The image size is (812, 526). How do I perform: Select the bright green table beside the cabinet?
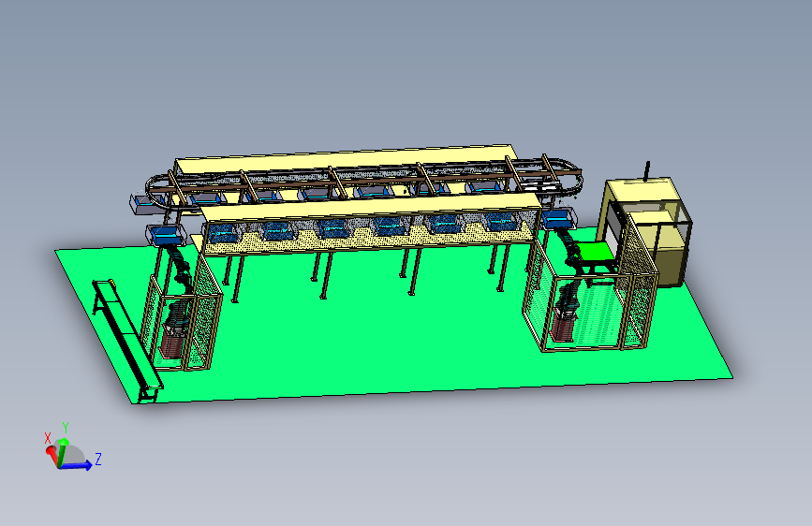pos(596,253)
